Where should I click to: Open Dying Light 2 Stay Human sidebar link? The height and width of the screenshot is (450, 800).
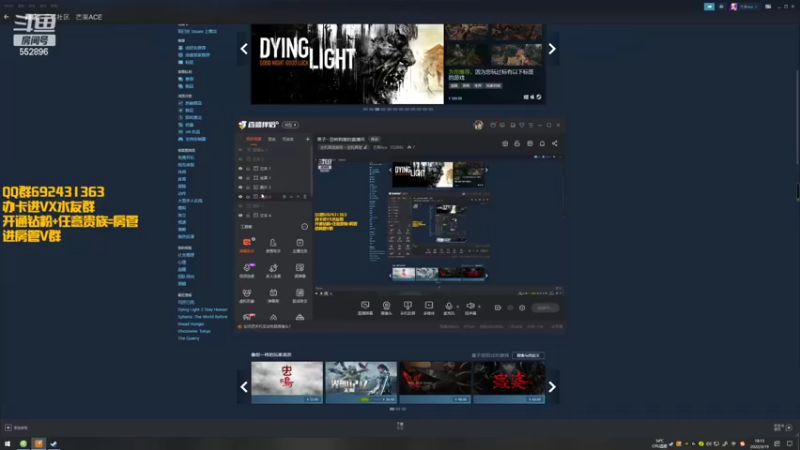click(x=203, y=310)
